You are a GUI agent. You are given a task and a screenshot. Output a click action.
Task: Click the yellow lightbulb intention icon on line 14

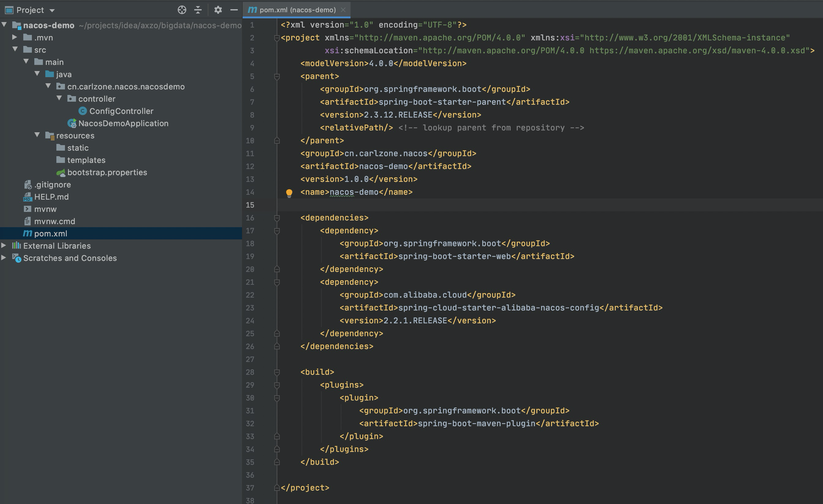coord(289,193)
